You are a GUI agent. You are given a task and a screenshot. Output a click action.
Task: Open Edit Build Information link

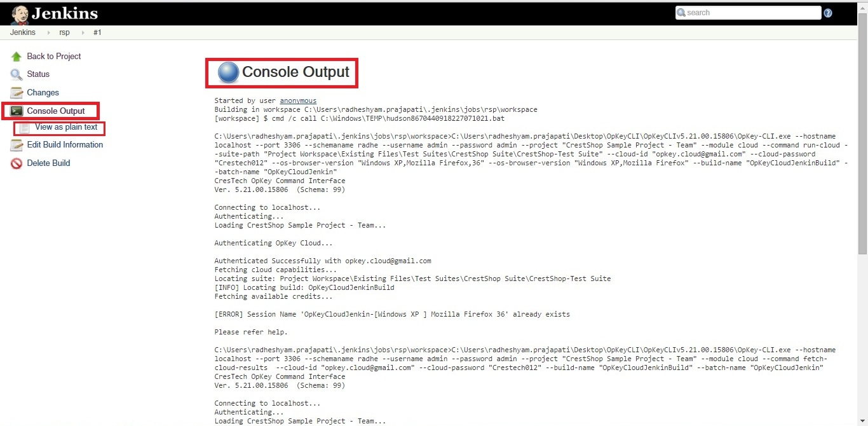pyautogui.click(x=65, y=145)
